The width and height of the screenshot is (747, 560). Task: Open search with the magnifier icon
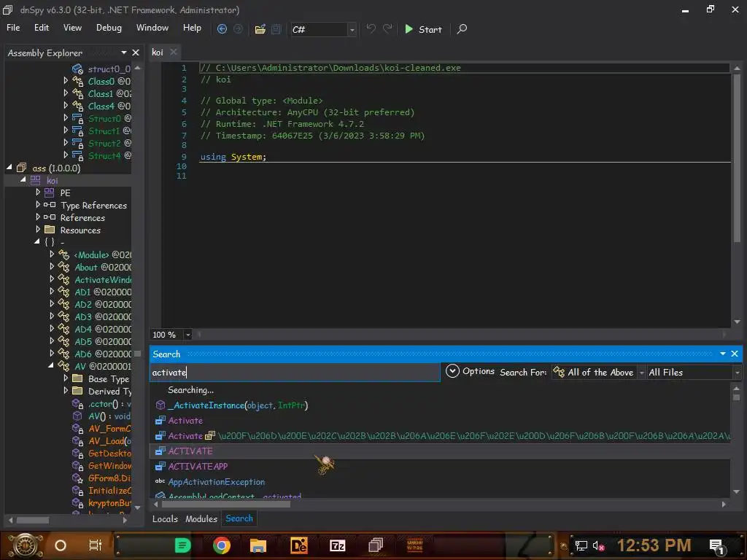coord(462,29)
